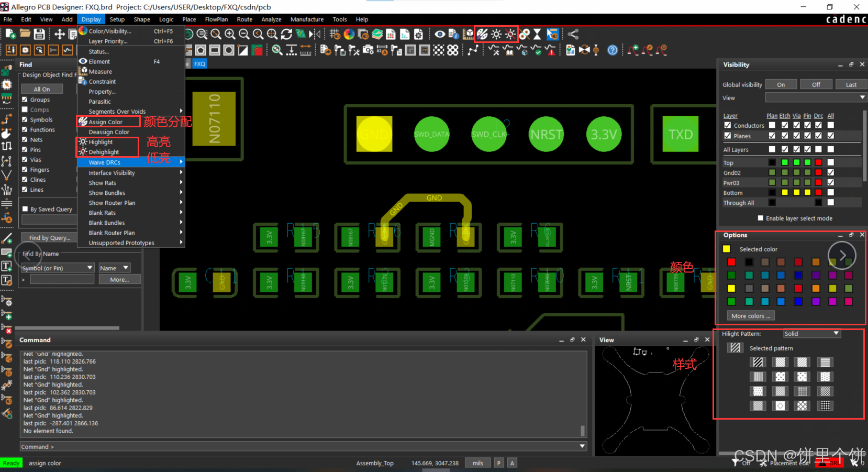Screen dimensions: 868x472
Task: Click the More... button in Find panel
Action: click(x=119, y=279)
